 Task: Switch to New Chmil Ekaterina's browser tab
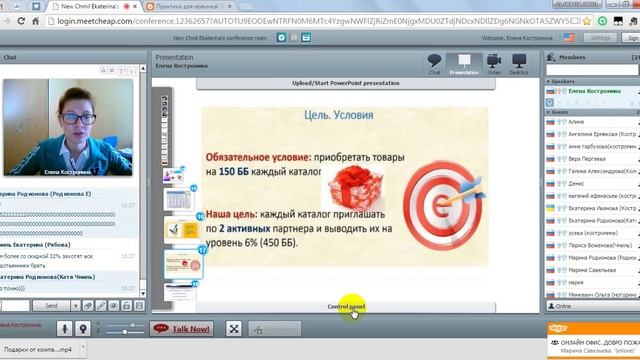[90, 7]
